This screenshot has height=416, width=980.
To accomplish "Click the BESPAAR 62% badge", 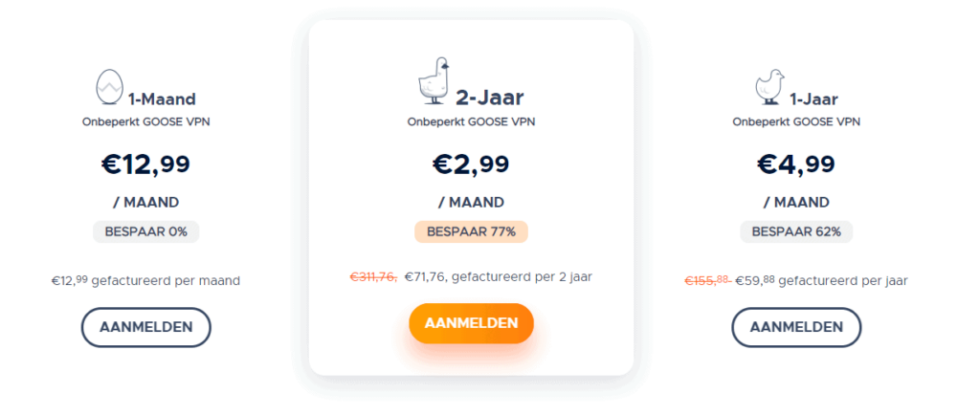I will [796, 231].
